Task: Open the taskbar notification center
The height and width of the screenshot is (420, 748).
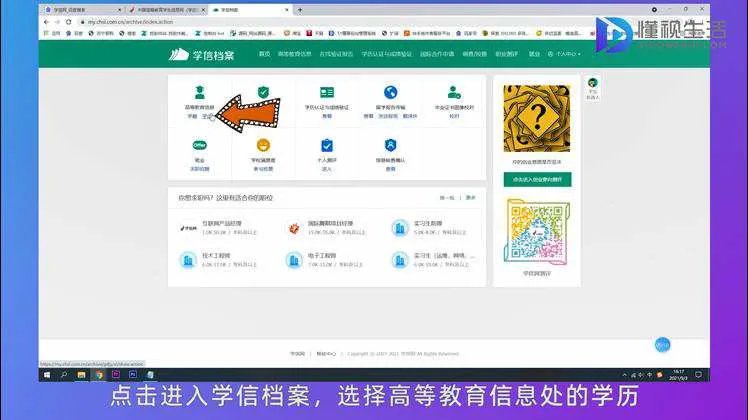Action: [x=698, y=375]
